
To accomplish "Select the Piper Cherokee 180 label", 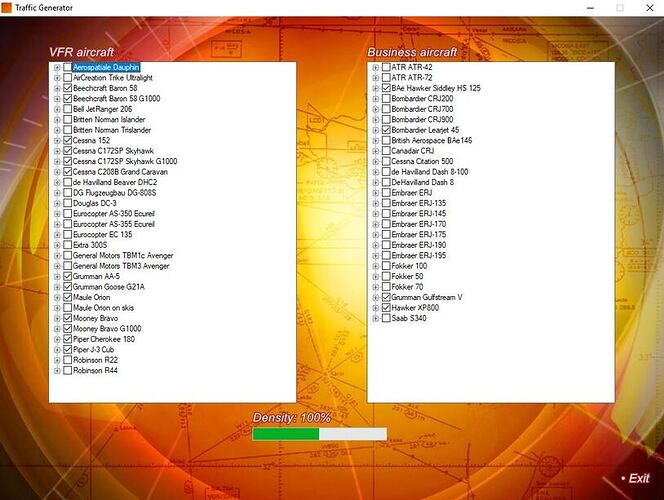I will (x=104, y=339).
